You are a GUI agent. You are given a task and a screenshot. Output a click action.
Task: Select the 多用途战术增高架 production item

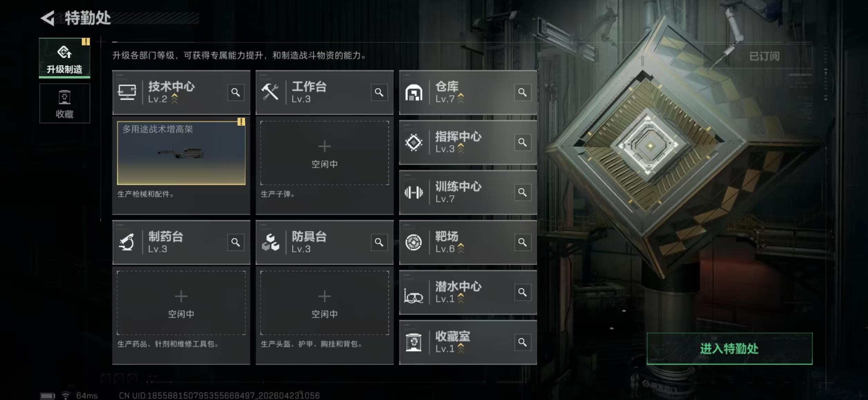181,153
